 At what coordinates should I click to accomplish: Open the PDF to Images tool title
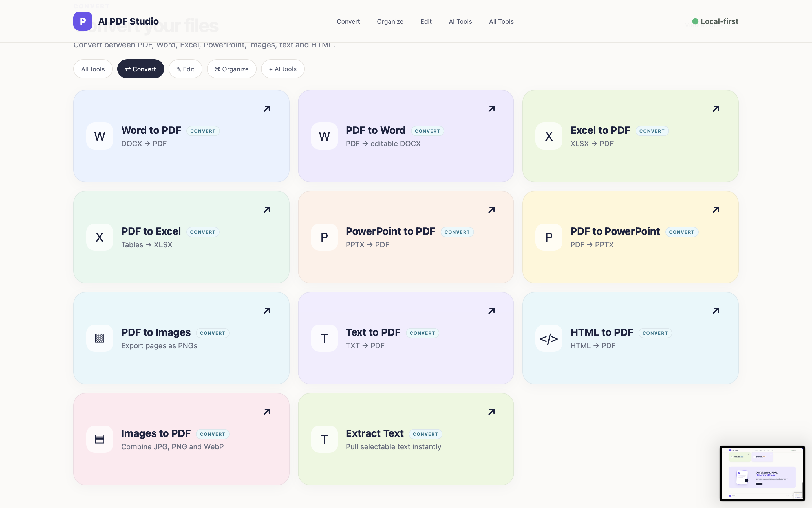156,332
